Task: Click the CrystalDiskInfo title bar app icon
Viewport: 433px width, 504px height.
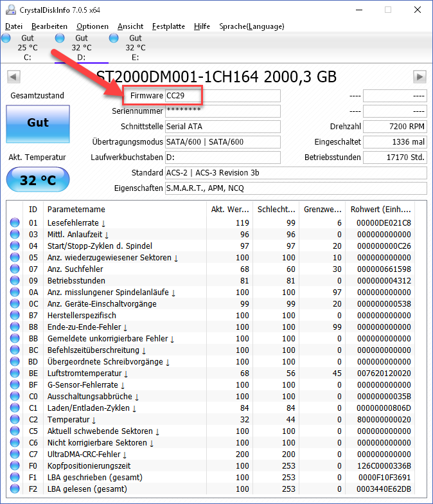Action: click(10, 10)
